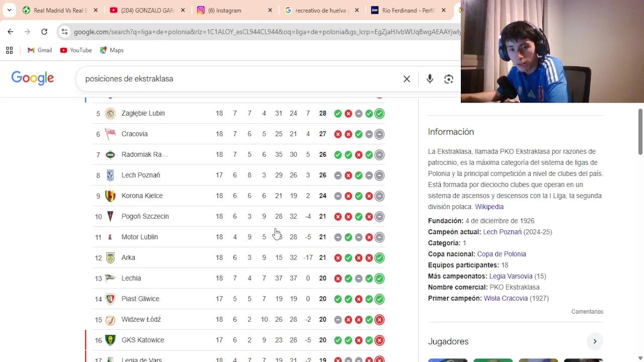Close the Rio Ferdinand tab
The width and height of the screenshot is (644, 362).
point(443,10)
